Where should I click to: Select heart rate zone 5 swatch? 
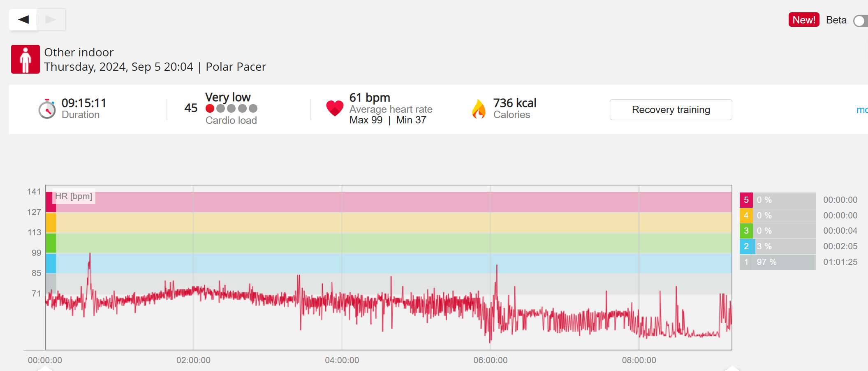[x=746, y=200]
